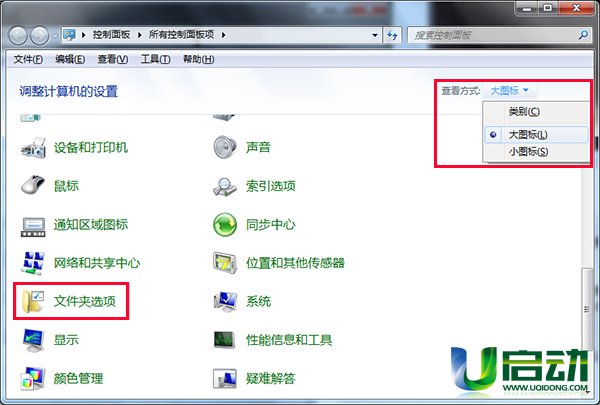
Task: Open the 疑难解答 link
Action: [272, 379]
